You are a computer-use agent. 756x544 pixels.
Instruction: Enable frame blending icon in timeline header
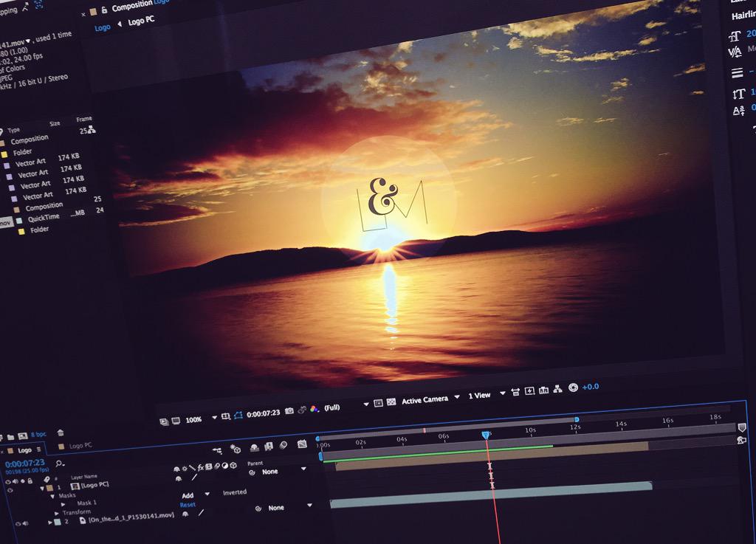tap(269, 446)
